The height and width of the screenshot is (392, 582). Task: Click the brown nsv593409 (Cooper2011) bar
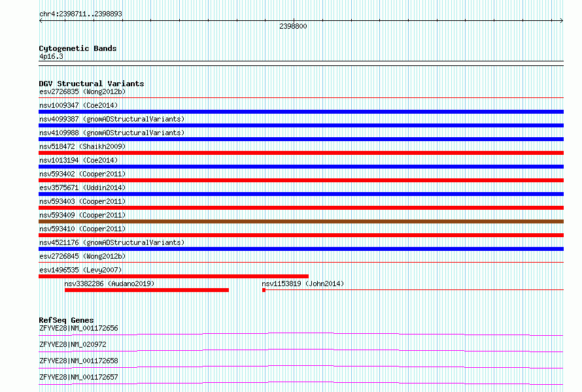[x=301, y=221]
